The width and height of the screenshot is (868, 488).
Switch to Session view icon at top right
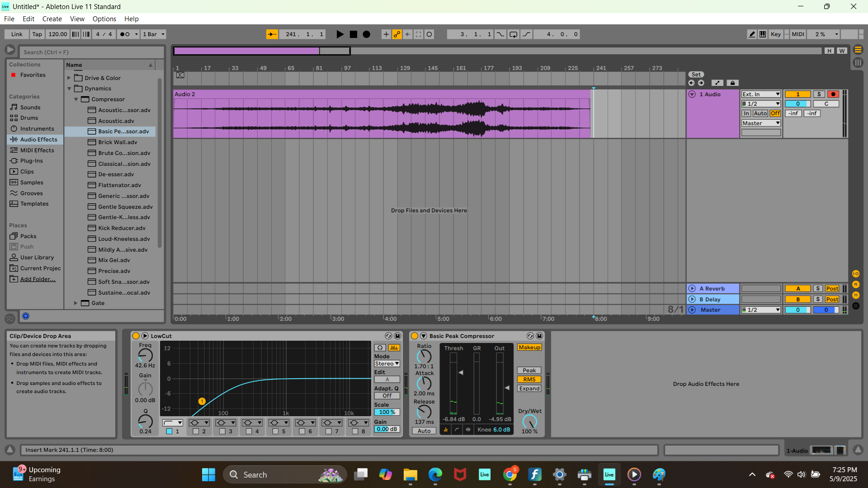[x=858, y=63]
